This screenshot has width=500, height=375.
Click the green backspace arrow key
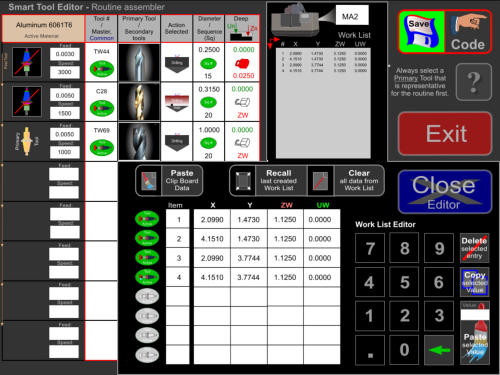tap(439, 350)
